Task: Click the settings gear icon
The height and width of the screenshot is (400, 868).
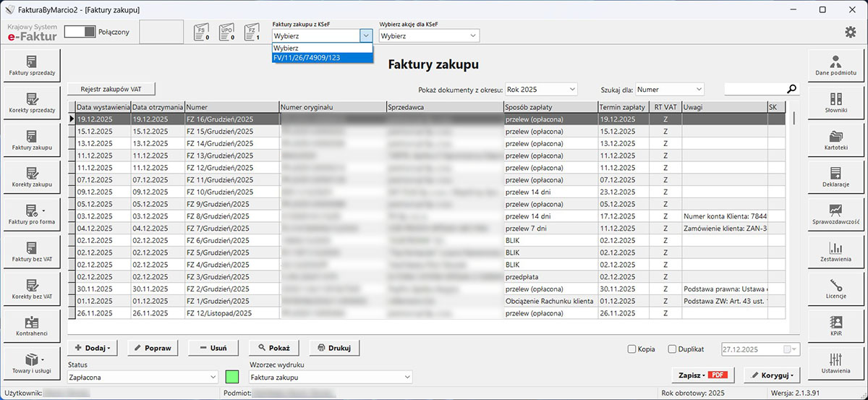Action: (x=851, y=32)
